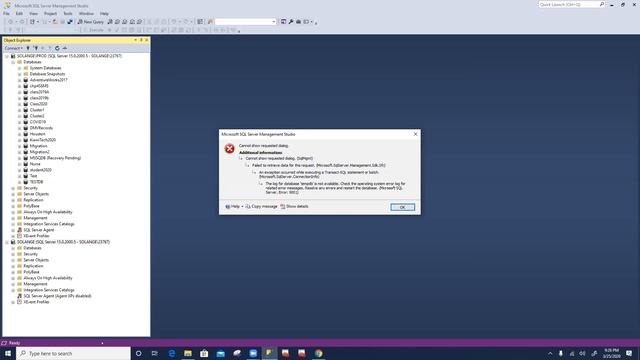Viewport: 640px width, 360px height.
Task: Expand the Databases folder under second SOLANGE server
Action: click(13, 248)
